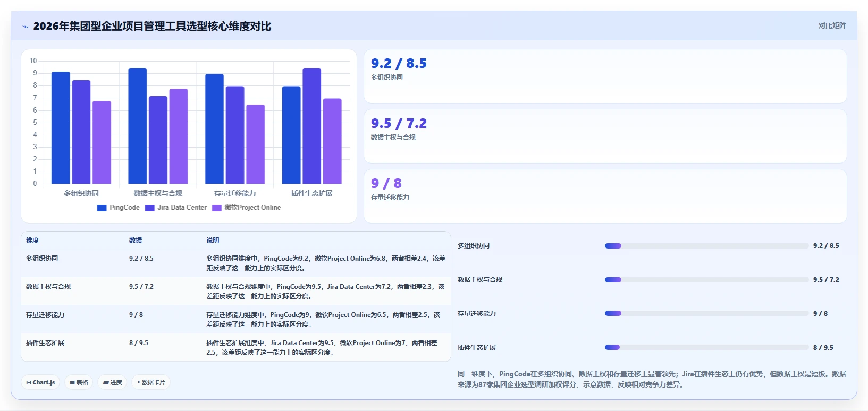Viewport: 868px width, 411px height.
Task: Click the 微软Project Online bar for 插件生态扩展
Action: pos(332,141)
